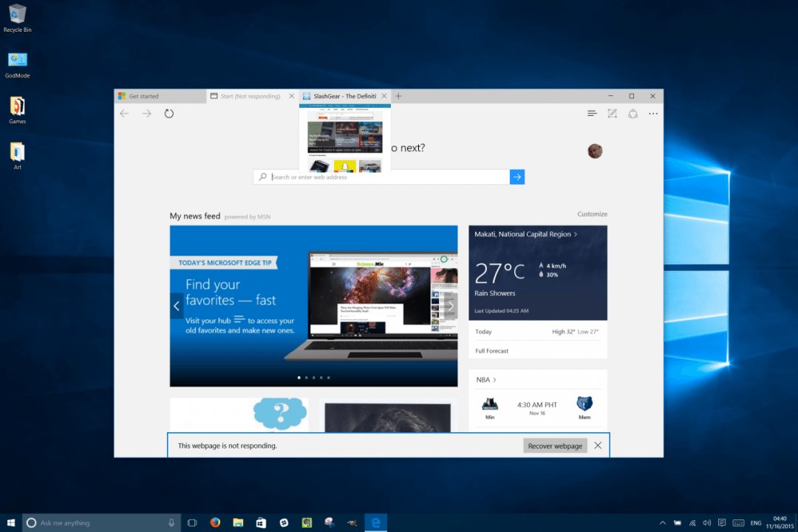Open Task View on the taskbar

[192, 523]
